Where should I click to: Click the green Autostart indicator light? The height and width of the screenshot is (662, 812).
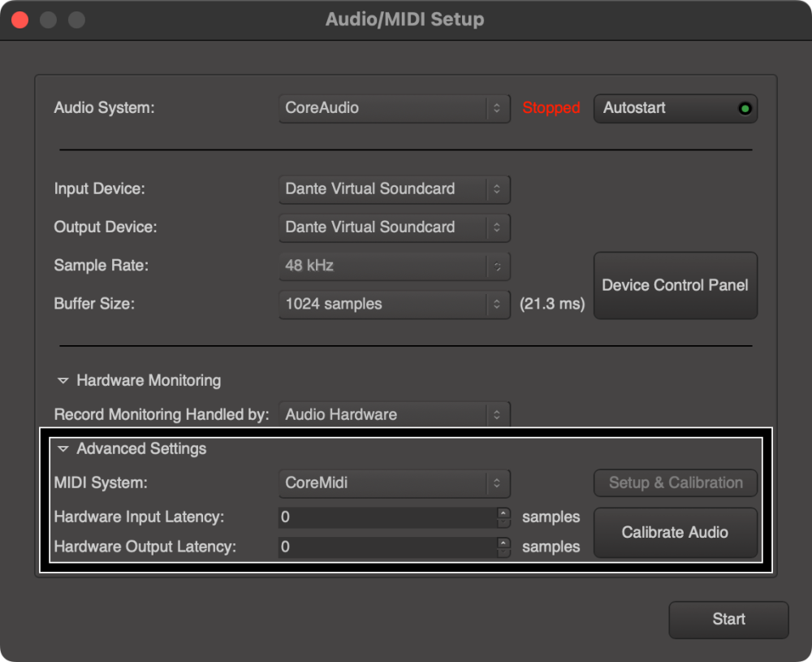pyautogui.click(x=745, y=108)
